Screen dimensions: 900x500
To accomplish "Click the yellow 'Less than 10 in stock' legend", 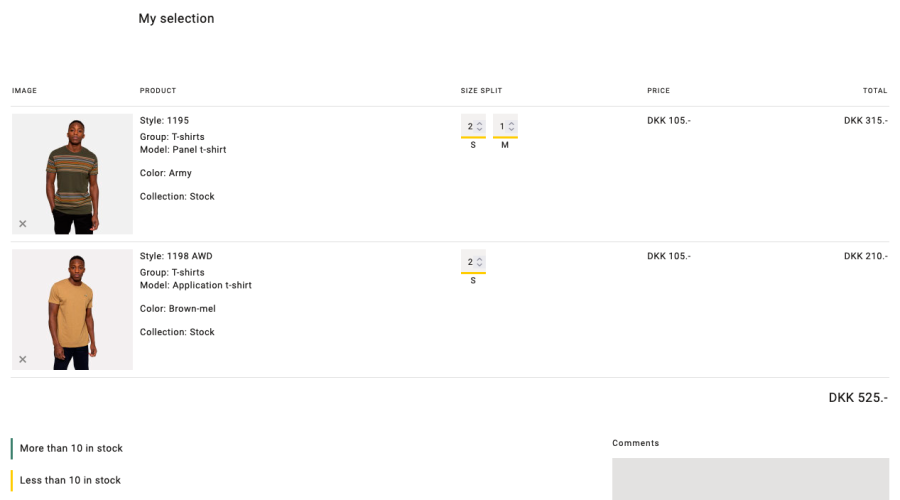I will coord(70,481).
